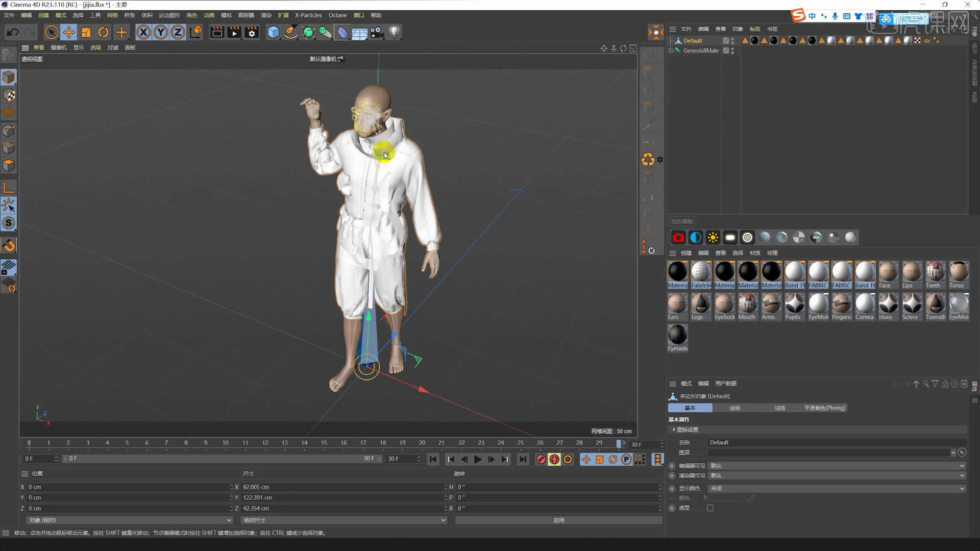
Task: Toggle editor visibility dot for Genesis8Male
Action: (x=733, y=48)
